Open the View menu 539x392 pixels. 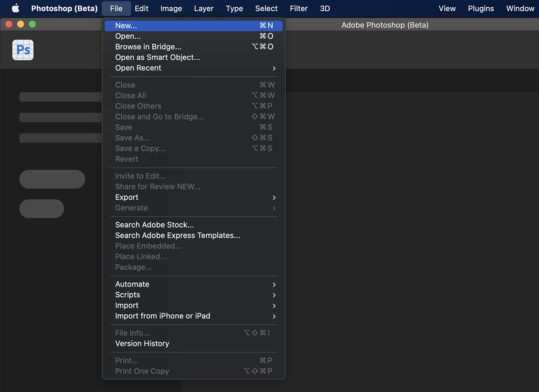click(447, 8)
